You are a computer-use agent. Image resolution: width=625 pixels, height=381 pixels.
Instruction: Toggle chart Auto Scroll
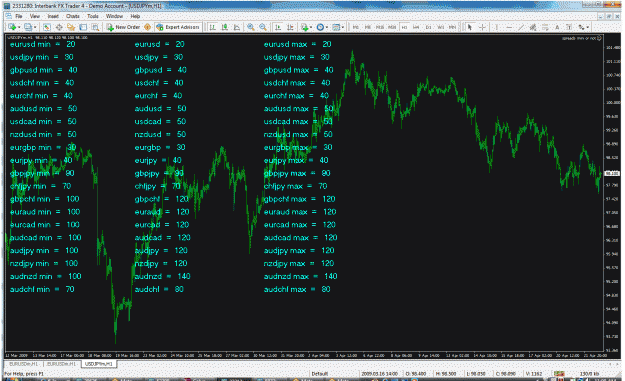click(x=278, y=27)
